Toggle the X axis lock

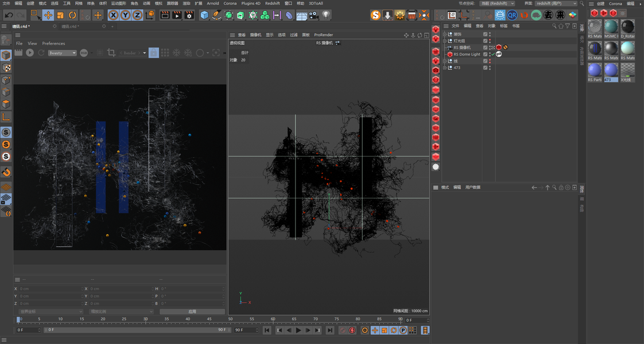point(113,15)
